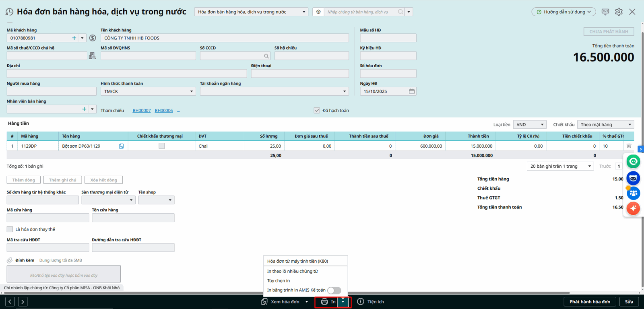Choose In theo lô nhiều chứng từ
The image size is (644, 309).
tap(293, 271)
